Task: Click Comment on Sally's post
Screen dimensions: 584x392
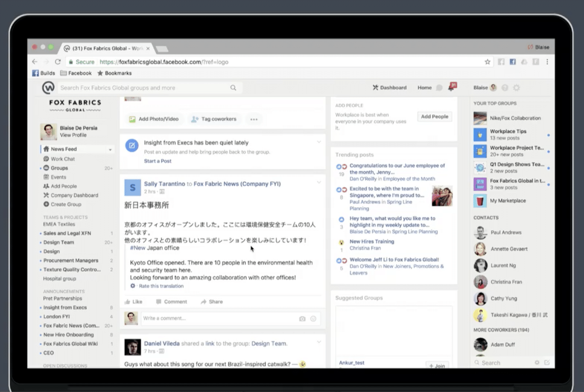Action: (x=171, y=301)
